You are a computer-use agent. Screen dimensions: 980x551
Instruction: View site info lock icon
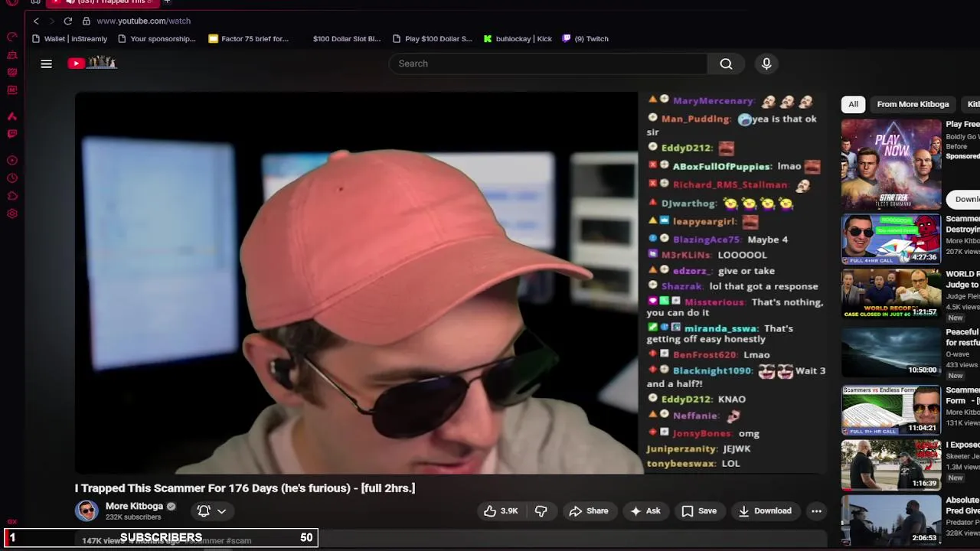point(86,21)
